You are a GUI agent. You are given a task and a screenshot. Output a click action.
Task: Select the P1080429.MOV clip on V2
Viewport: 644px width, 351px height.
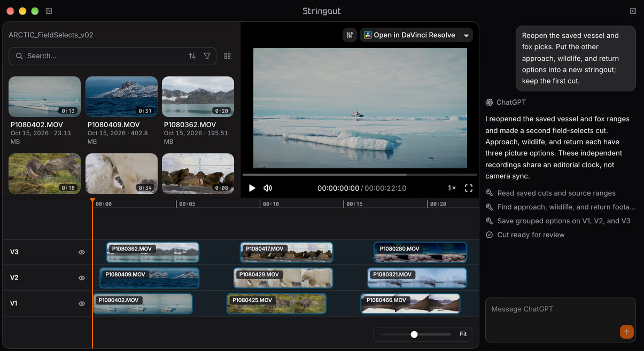[x=283, y=278]
